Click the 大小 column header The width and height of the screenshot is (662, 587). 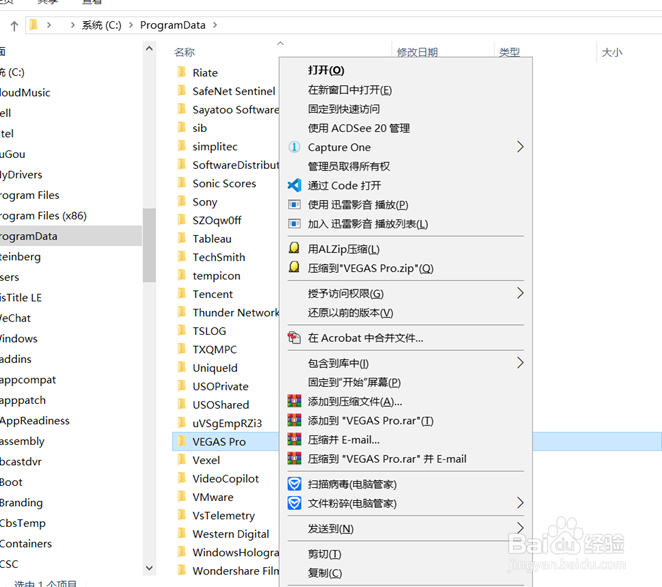click(x=612, y=52)
